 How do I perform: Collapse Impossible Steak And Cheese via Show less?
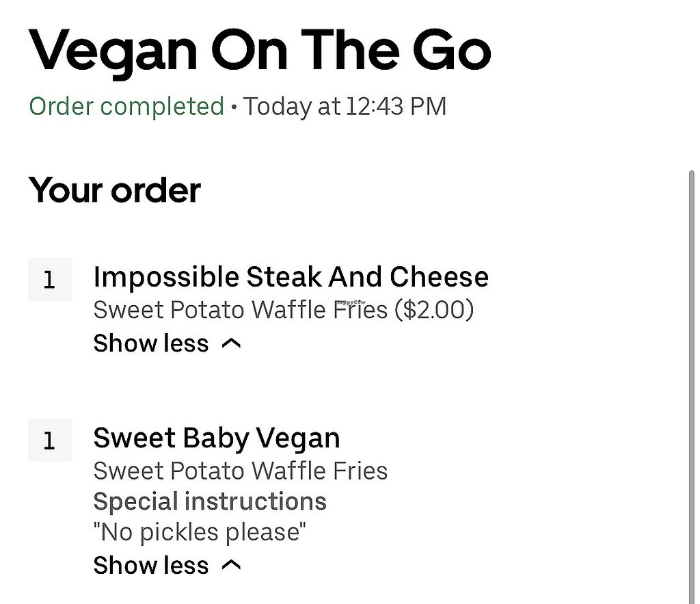[x=151, y=343]
